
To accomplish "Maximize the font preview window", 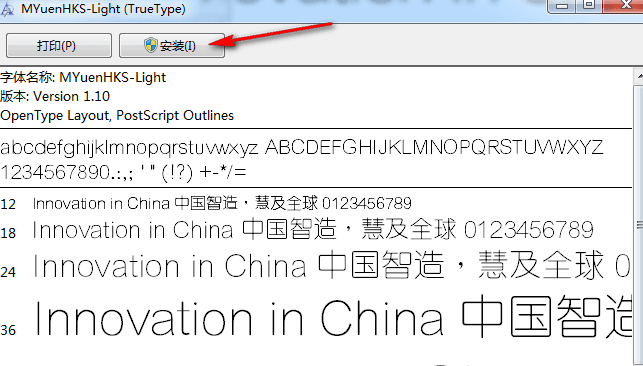I will 589,5.
